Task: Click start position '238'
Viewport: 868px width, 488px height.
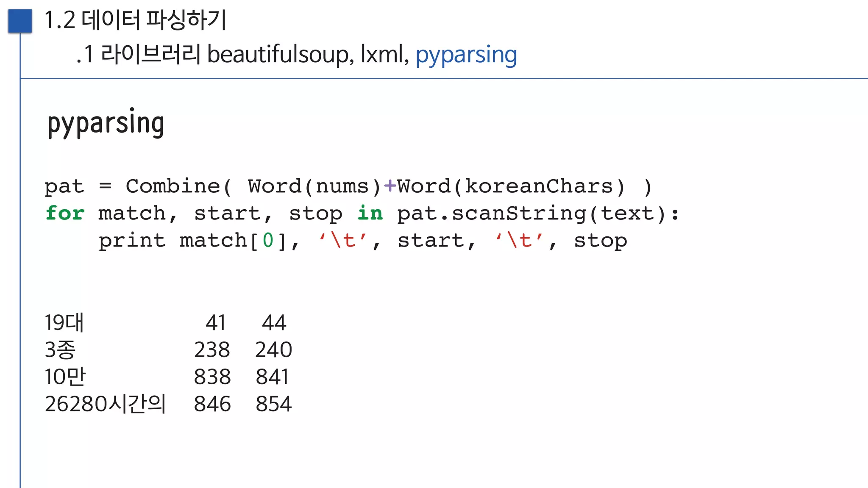Action: coord(212,350)
